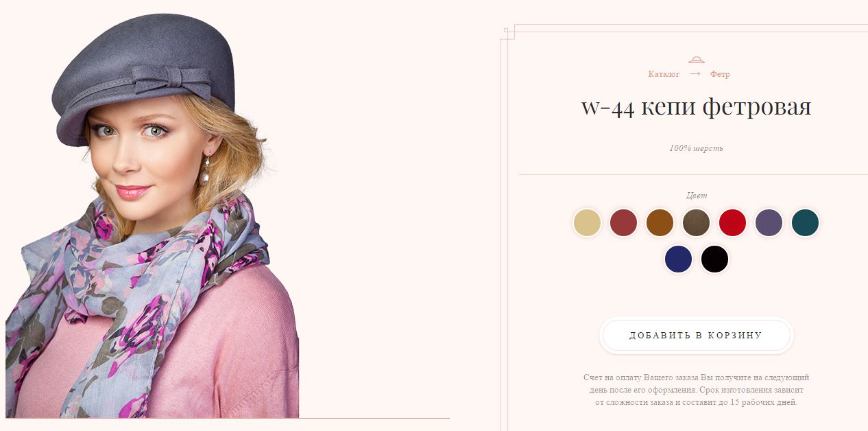Select the dark taupe brown swatch
868x431 pixels.
(696, 223)
